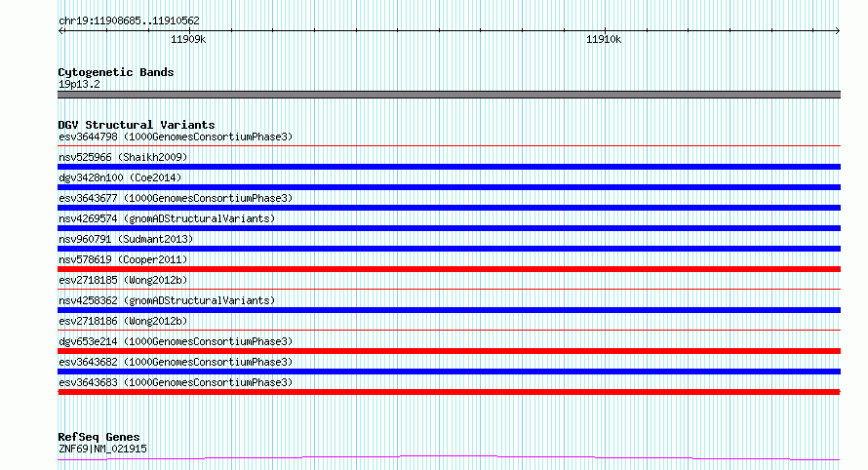
Task: Click the left arrow on the ruler
Action: [61, 31]
